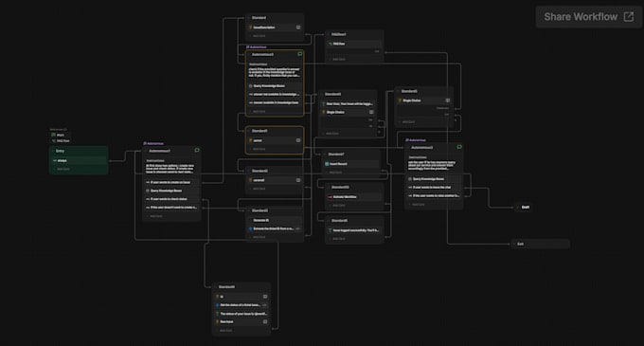Click Add Card in the Entry node

click(63, 169)
